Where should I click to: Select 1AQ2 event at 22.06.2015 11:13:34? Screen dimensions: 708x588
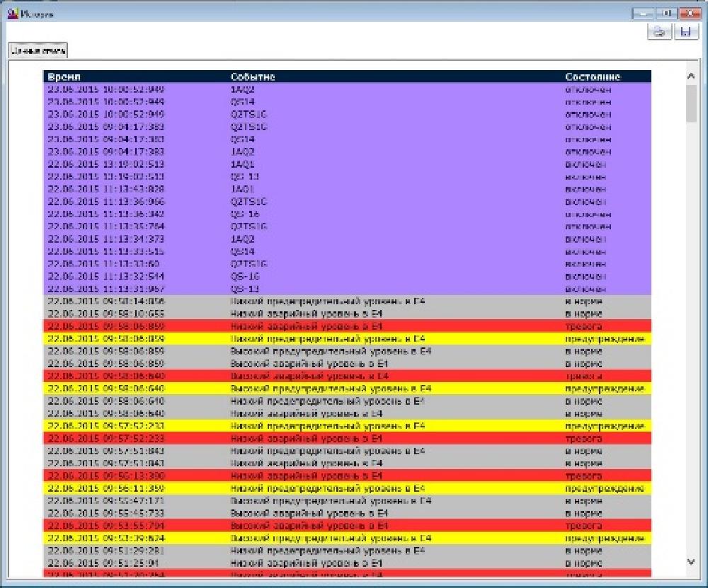(x=347, y=239)
